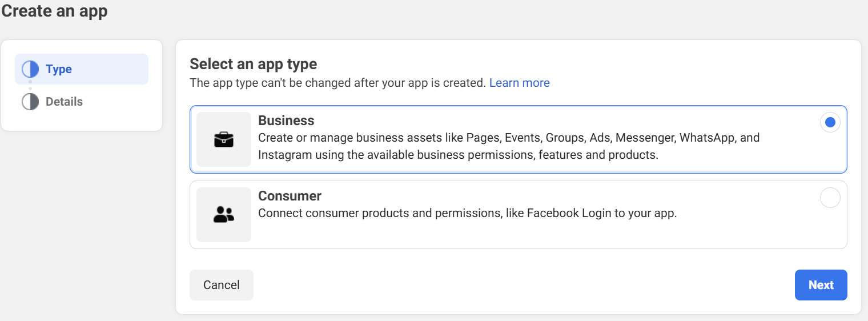This screenshot has height=321, width=868.
Task: Click the Business option title
Action: point(286,121)
